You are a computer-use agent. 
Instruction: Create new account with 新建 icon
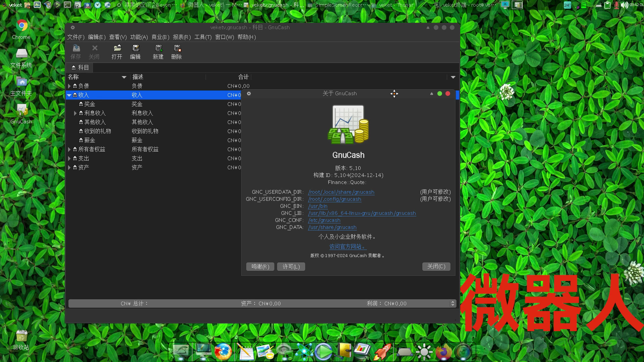click(x=158, y=52)
